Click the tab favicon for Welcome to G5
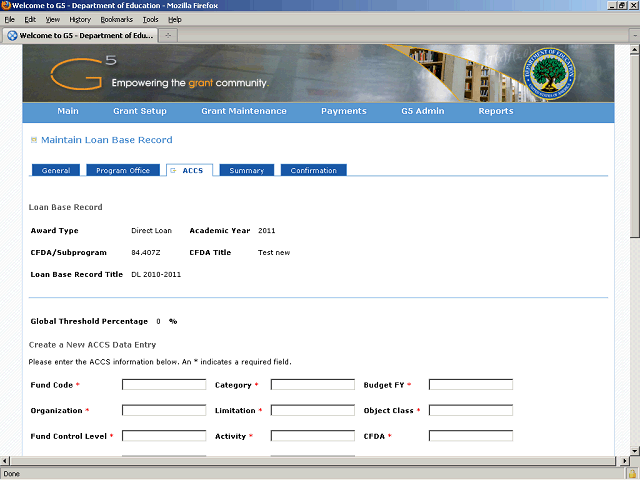The width and height of the screenshot is (640, 480). click(x=13, y=36)
